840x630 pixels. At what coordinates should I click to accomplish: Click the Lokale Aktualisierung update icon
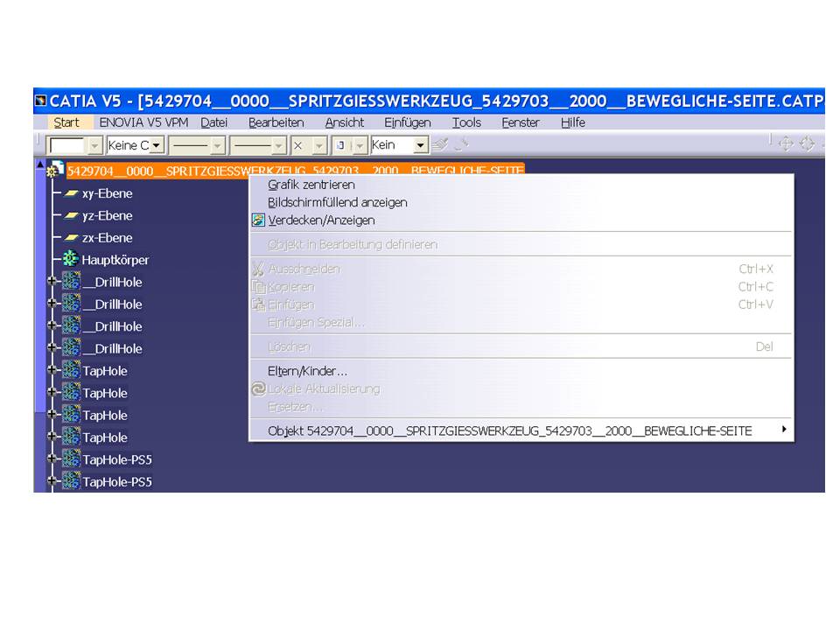pos(258,388)
